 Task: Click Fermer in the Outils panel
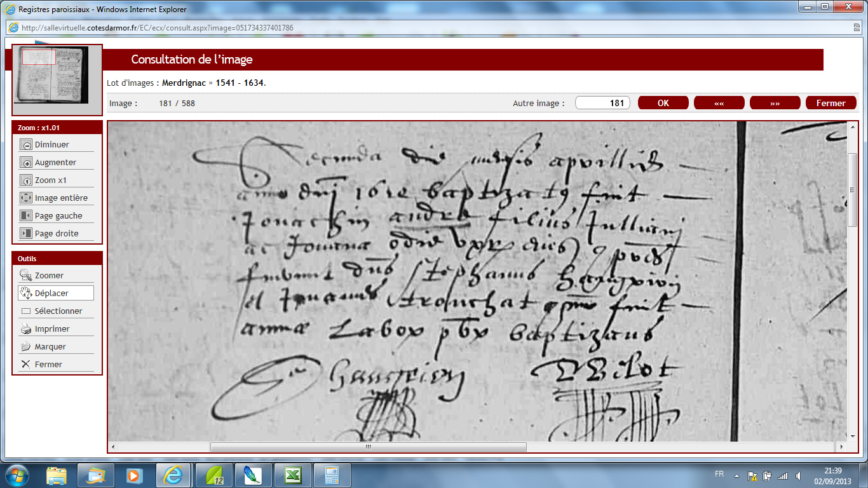56,364
